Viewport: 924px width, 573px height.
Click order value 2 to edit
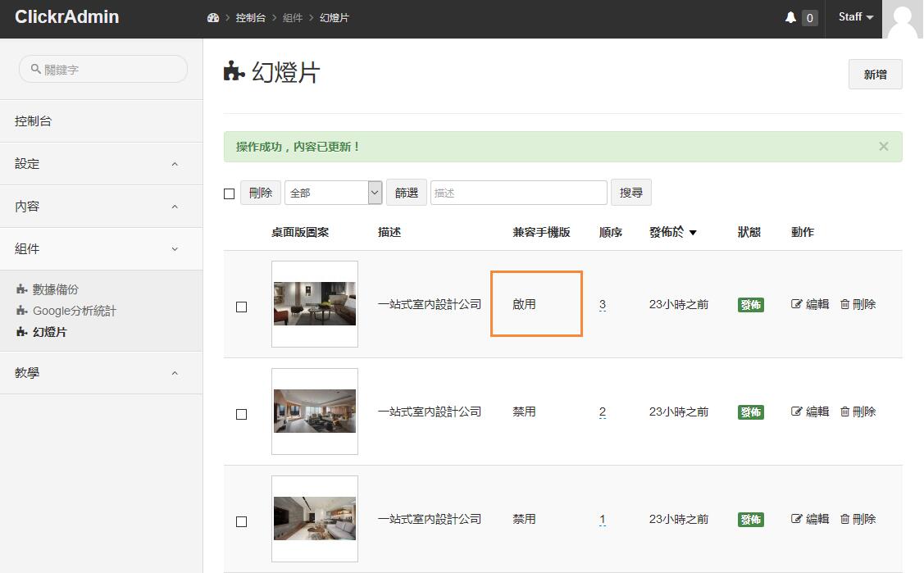[603, 412]
